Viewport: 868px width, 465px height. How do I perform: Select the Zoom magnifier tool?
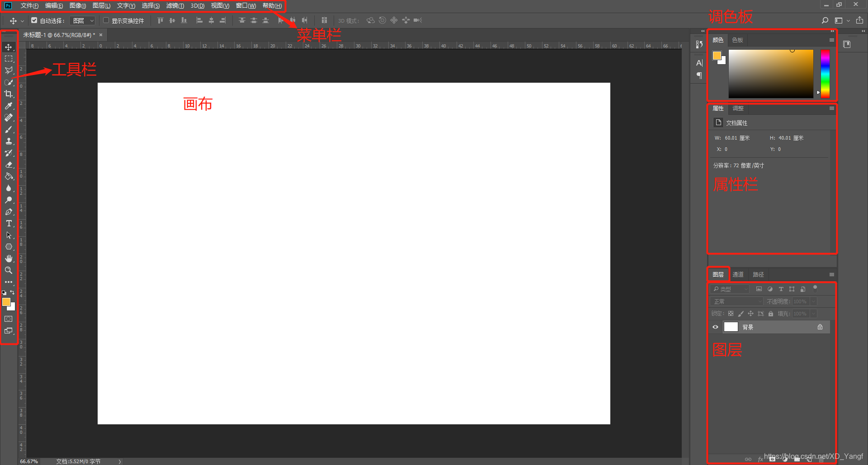[9, 270]
